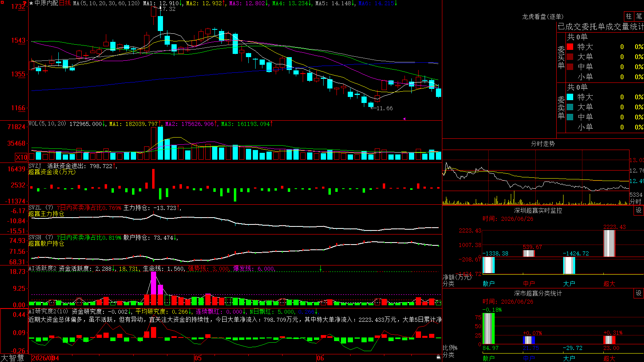644x362 pixels.
Task: Click the magenta arrow marker under the candlesticks
Action: tap(404, 119)
